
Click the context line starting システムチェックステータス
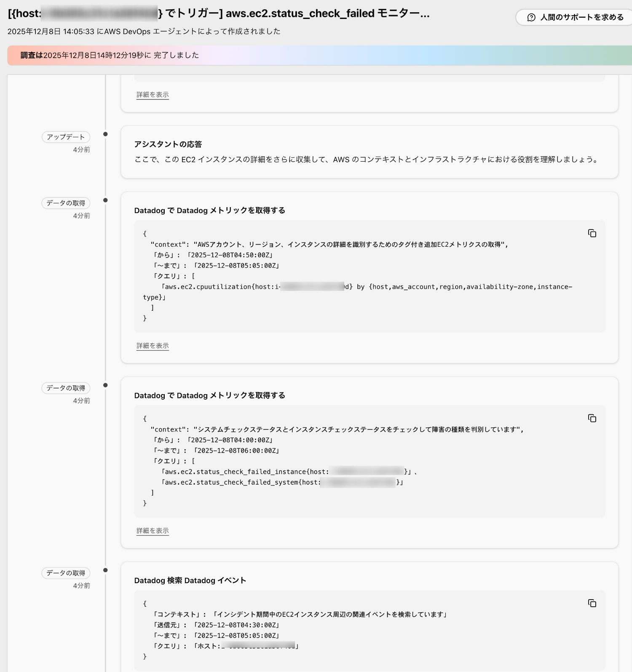[337, 429]
